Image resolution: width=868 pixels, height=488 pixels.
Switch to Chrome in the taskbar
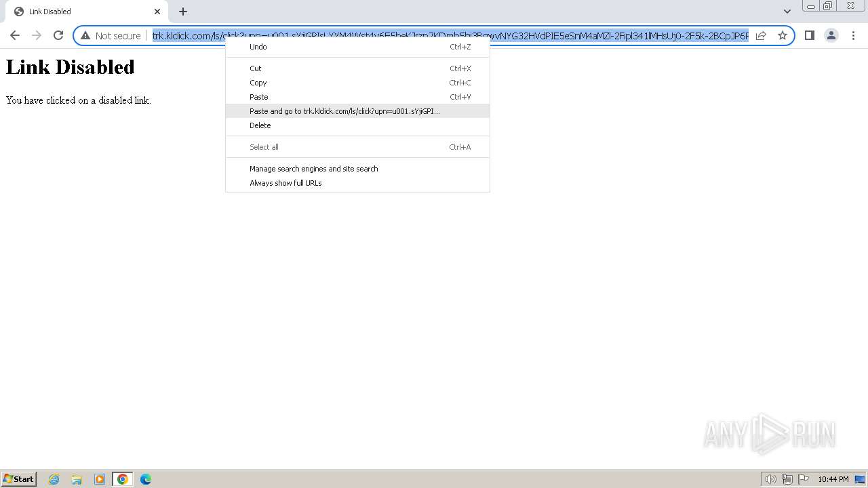123,479
